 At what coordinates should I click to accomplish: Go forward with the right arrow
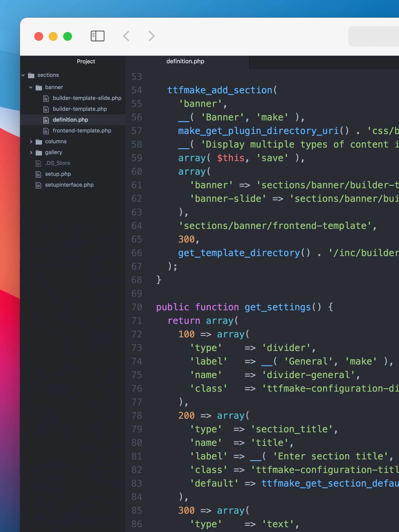pos(151,36)
